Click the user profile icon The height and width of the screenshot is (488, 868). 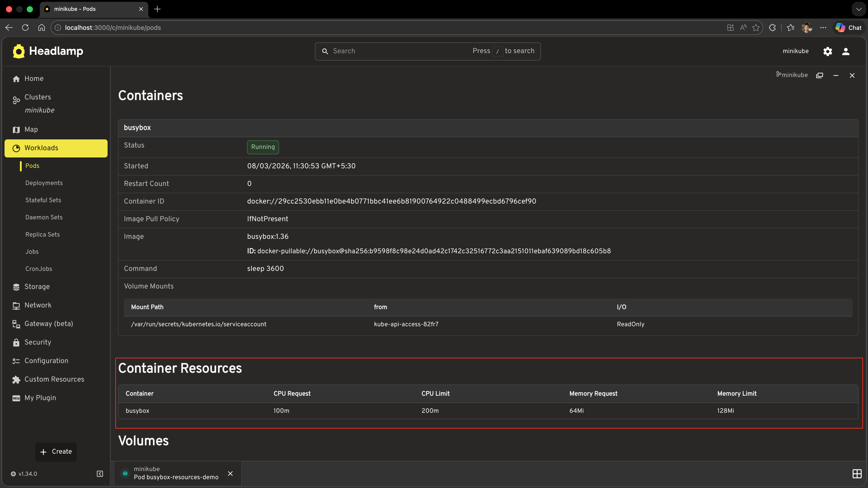point(846,51)
